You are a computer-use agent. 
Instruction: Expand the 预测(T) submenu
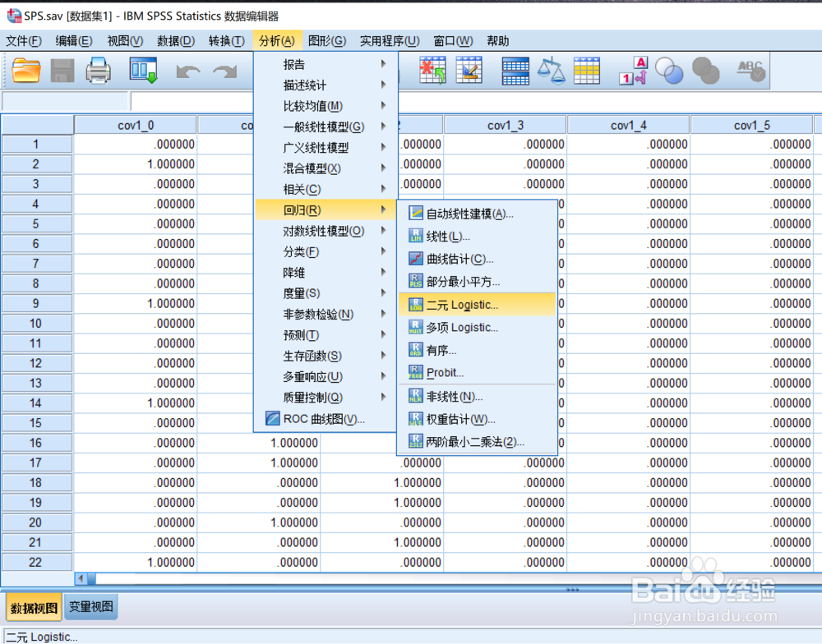tap(326, 335)
